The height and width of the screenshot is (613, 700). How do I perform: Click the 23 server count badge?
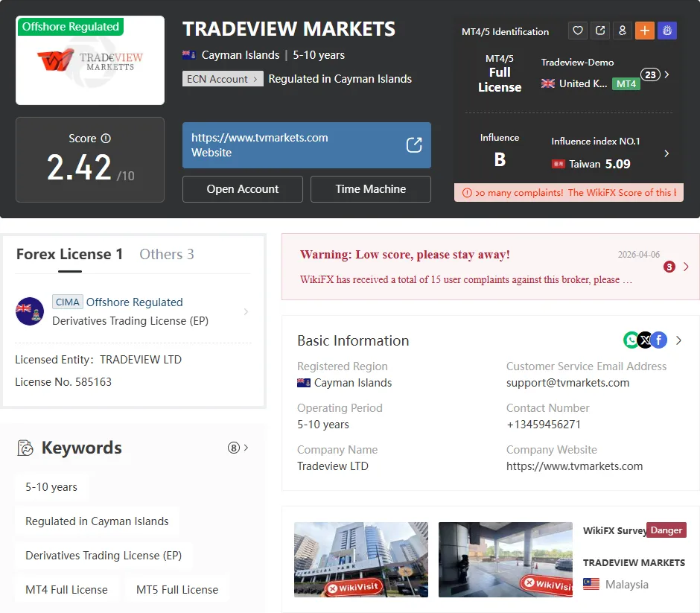650,74
